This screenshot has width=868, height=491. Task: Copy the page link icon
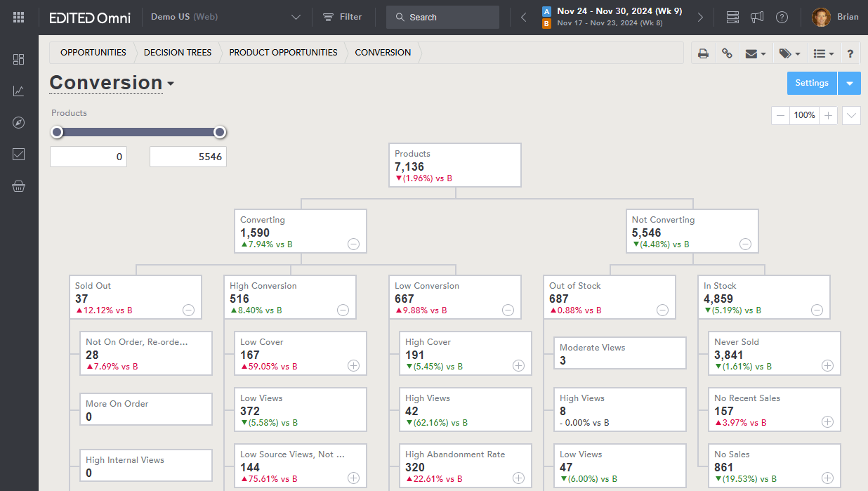pyautogui.click(x=727, y=53)
